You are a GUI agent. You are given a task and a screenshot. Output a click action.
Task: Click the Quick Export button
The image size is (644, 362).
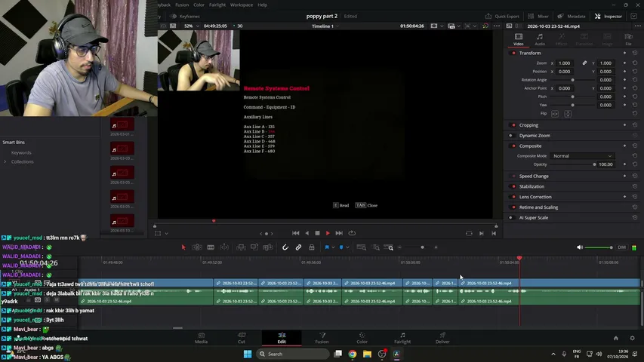502,17
